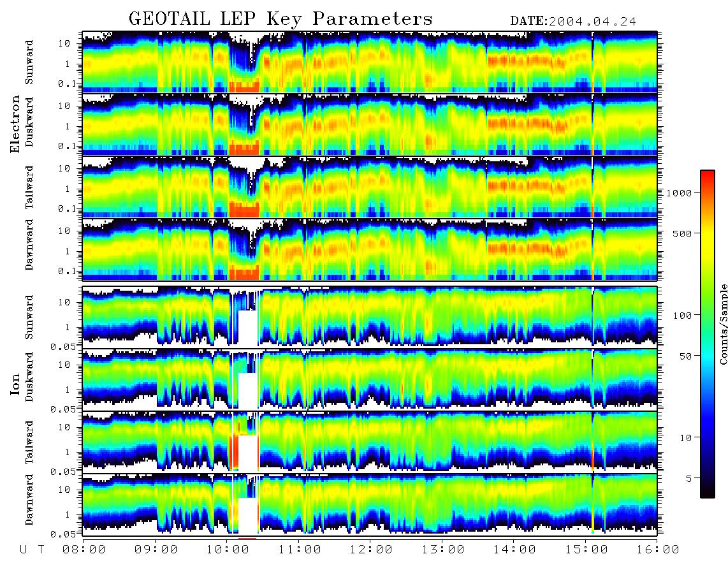
Task: Click the "5" color bar tick label
Action: 688,479
